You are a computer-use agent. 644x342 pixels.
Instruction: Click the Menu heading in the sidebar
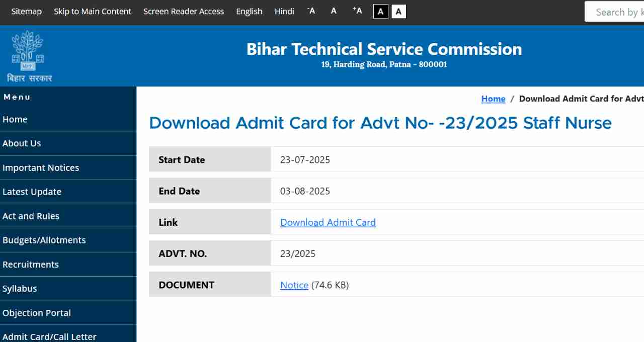[17, 97]
